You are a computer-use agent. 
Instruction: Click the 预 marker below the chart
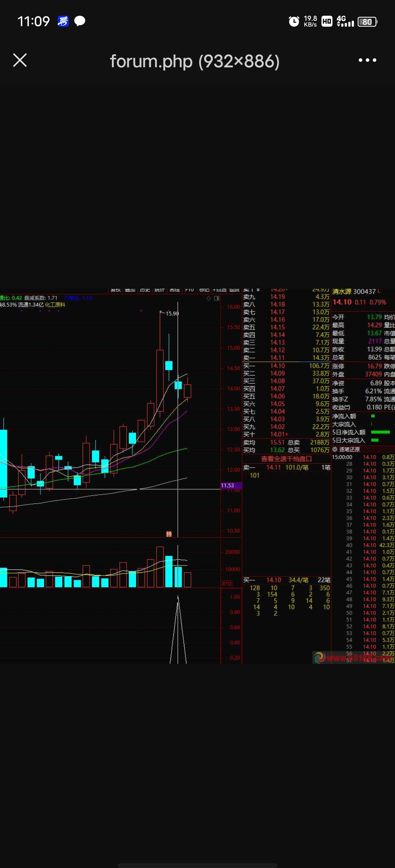pos(169,534)
